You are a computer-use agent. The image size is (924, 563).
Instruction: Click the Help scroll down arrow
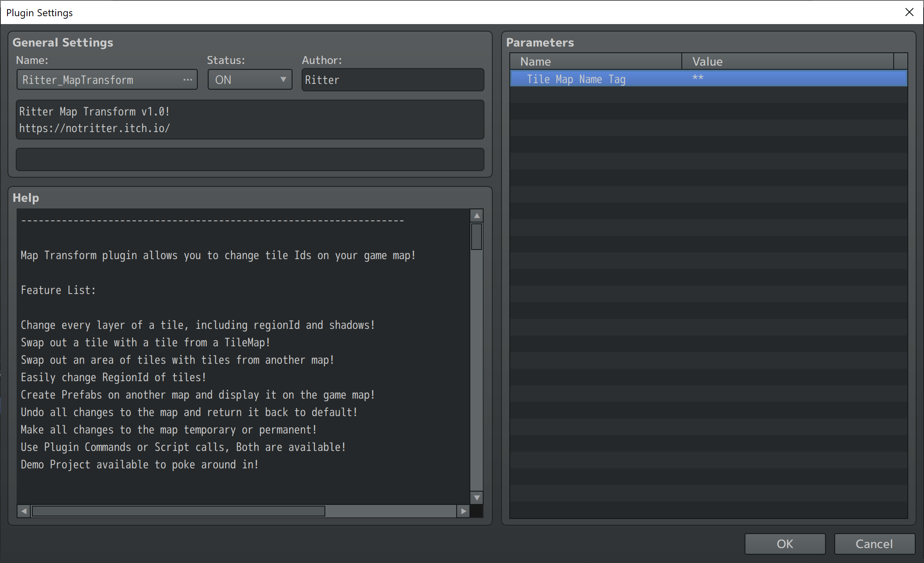click(477, 497)
